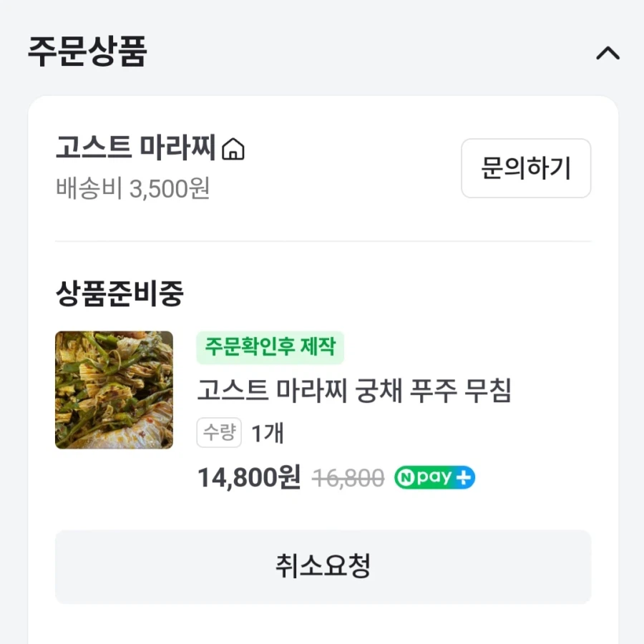
Task: Open the product thumbnail image
Action: click(x=114, y=390)
